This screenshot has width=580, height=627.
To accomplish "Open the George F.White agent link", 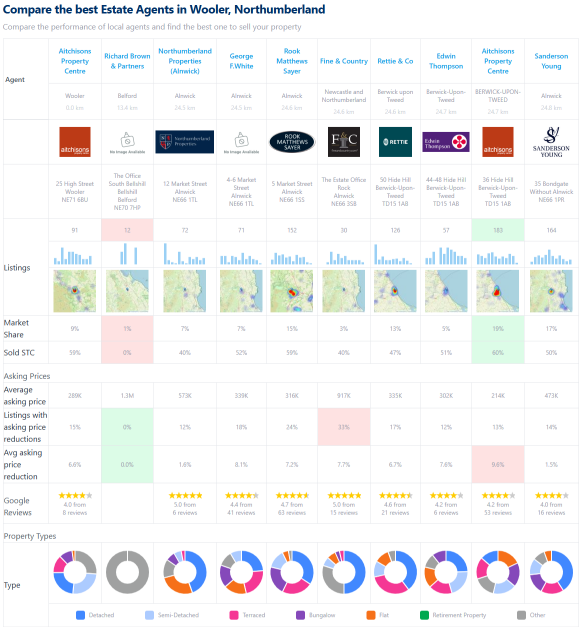I will point(241,61).
